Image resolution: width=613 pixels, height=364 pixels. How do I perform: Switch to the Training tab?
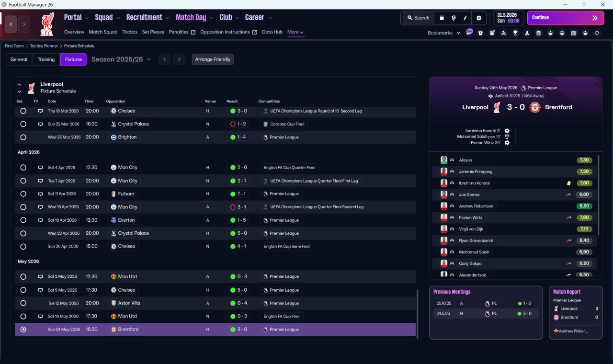46,59
